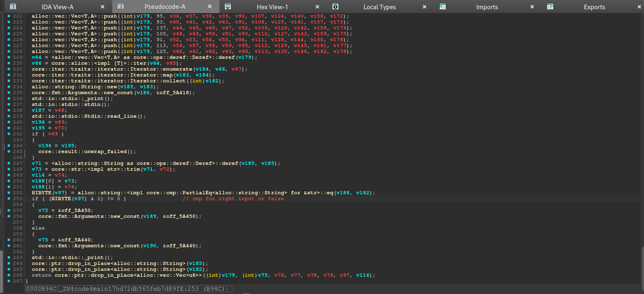Click the Imports tab icon
Image resolution: width=644 pixels, height=294 pixels.
point(443,7)
